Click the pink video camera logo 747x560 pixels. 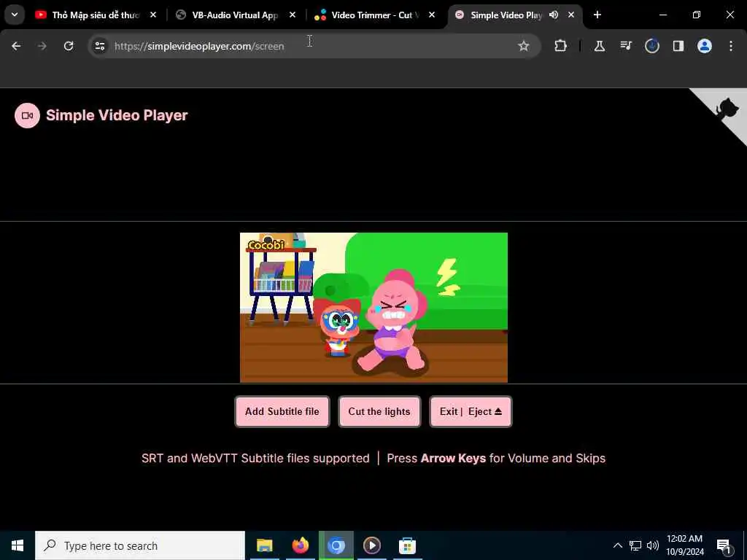tap(27, 116)
